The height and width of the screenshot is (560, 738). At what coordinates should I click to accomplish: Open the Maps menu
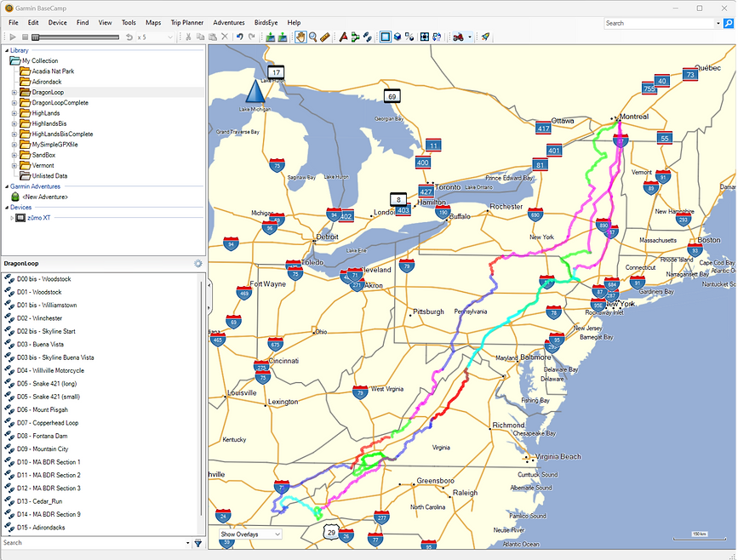pos(153,23)
